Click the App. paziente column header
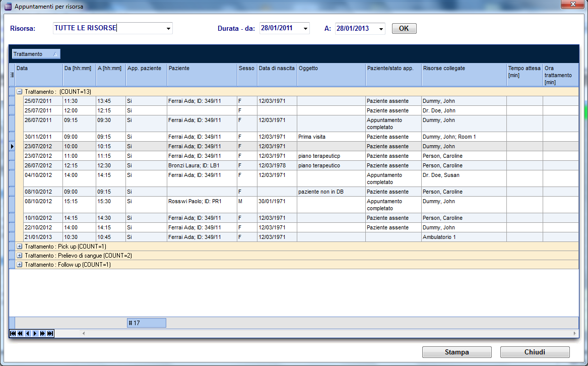The image size is (588, 366). pyautogui.click(x=147, y=75)
